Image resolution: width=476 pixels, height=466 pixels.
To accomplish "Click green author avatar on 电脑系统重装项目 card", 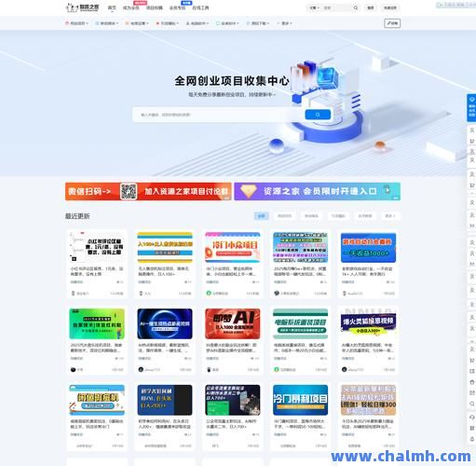I will click(x=277, y=369).
